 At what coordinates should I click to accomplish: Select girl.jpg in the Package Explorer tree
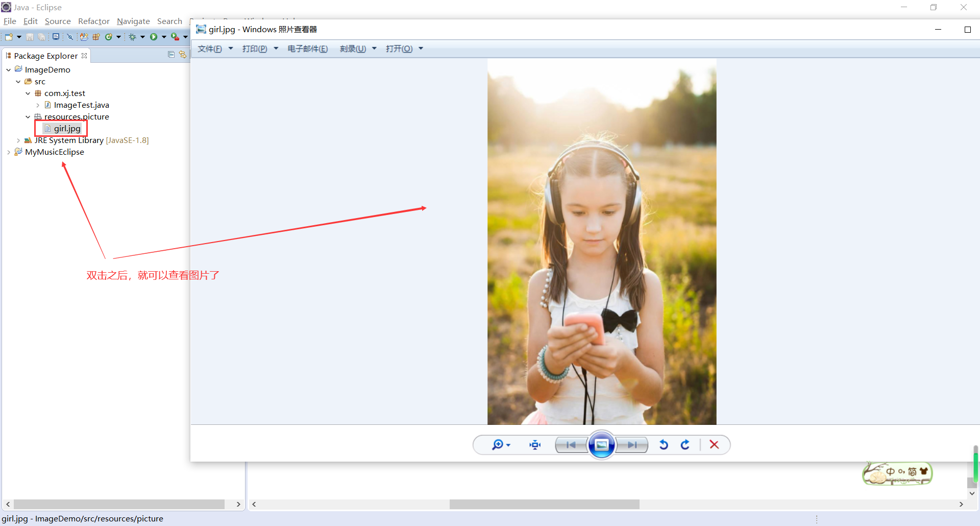[x=66, y=128]
